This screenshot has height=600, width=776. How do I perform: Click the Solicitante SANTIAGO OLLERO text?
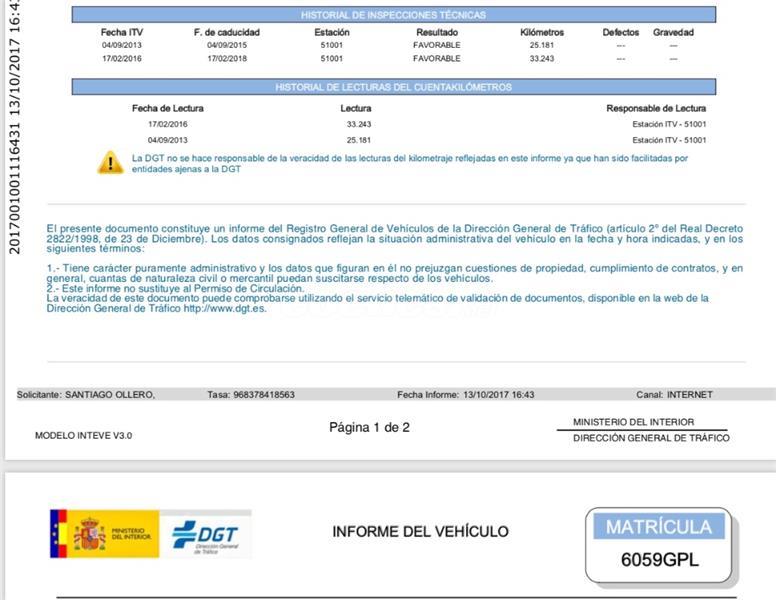pyautogui.click(x=86, y=395)
